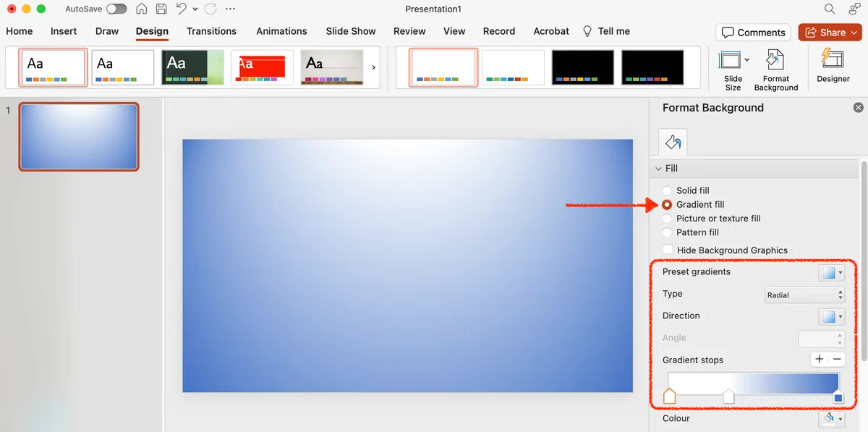
Task: Remove a gradient stop with minus button
Action: coord(837,359)
